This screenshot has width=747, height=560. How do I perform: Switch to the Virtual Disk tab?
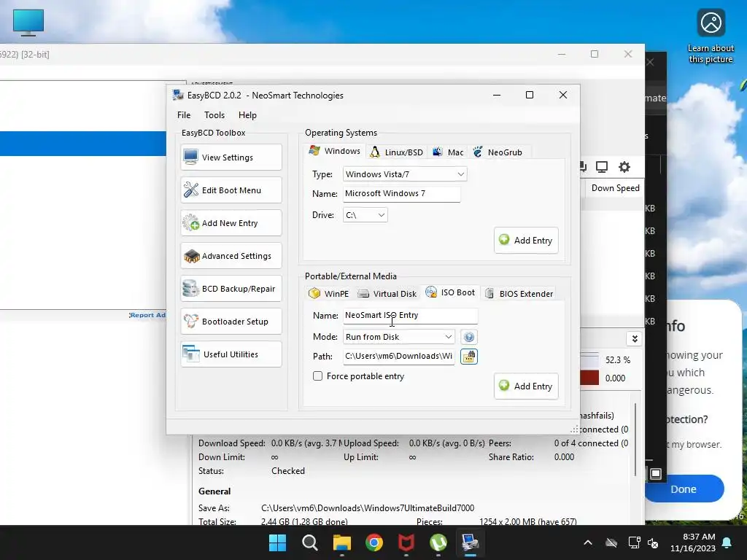coord(387,293)
